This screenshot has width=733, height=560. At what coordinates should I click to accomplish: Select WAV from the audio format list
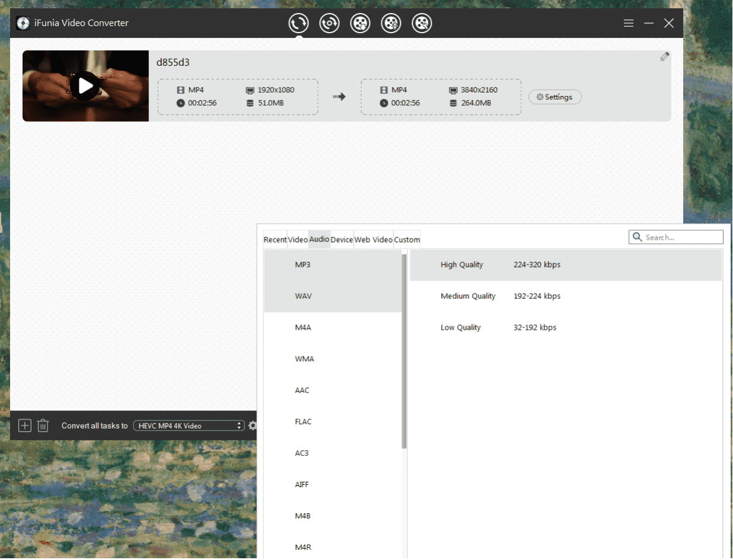point(303,296)
